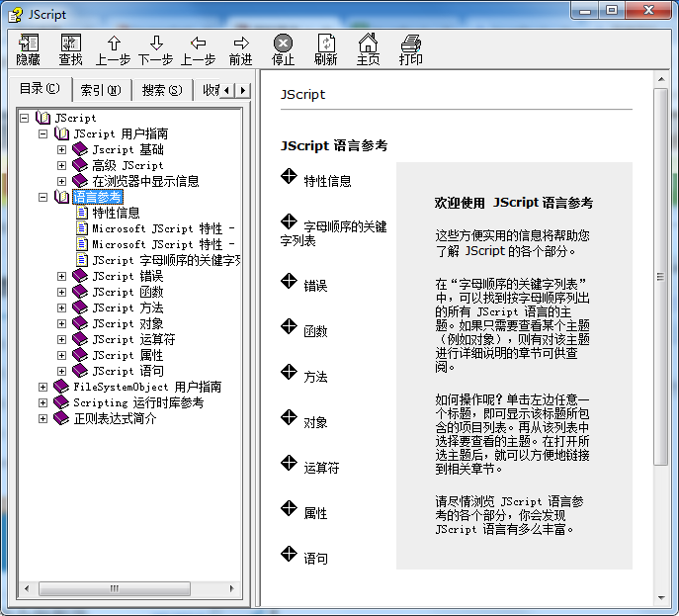Switch to the 索引 (Index) tab
Screen dimensions: 679x616
coord(100,90)
